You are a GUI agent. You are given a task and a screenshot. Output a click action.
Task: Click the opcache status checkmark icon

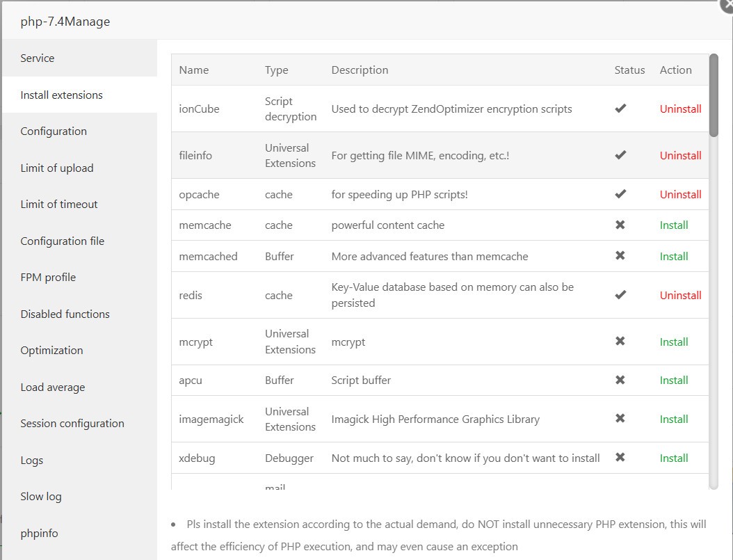[620, 194]
